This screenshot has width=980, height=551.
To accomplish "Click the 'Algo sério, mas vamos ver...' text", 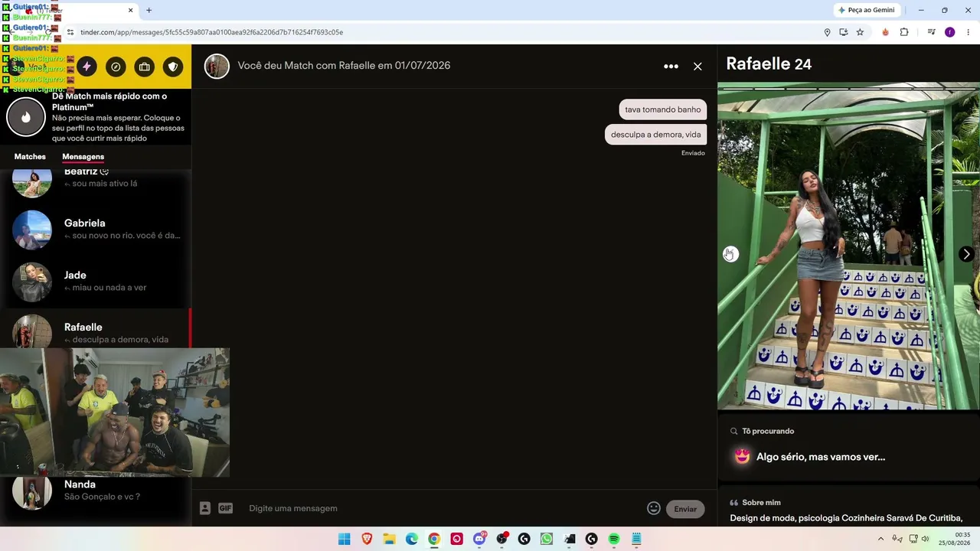I will 821,457.
